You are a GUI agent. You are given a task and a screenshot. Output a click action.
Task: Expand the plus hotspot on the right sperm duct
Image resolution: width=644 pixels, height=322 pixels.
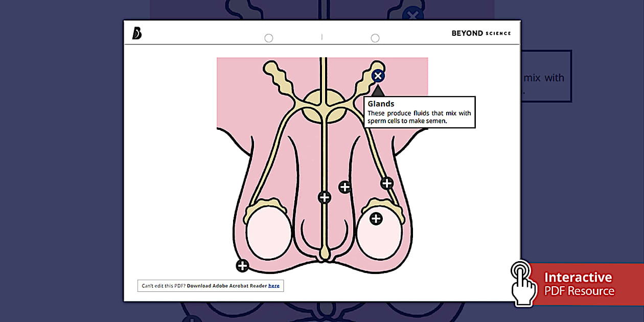tap(387, 183)
